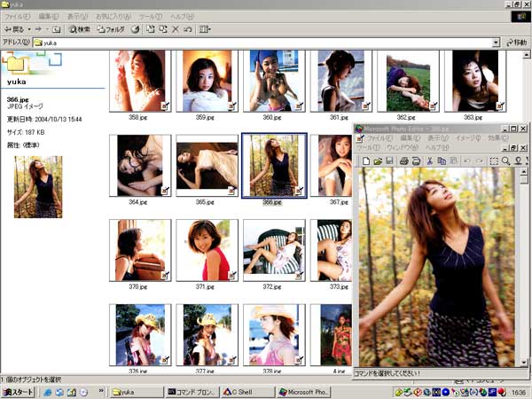Launch Internet Explorer from quick launch
532x399 pixels.
tap(48, 393)
